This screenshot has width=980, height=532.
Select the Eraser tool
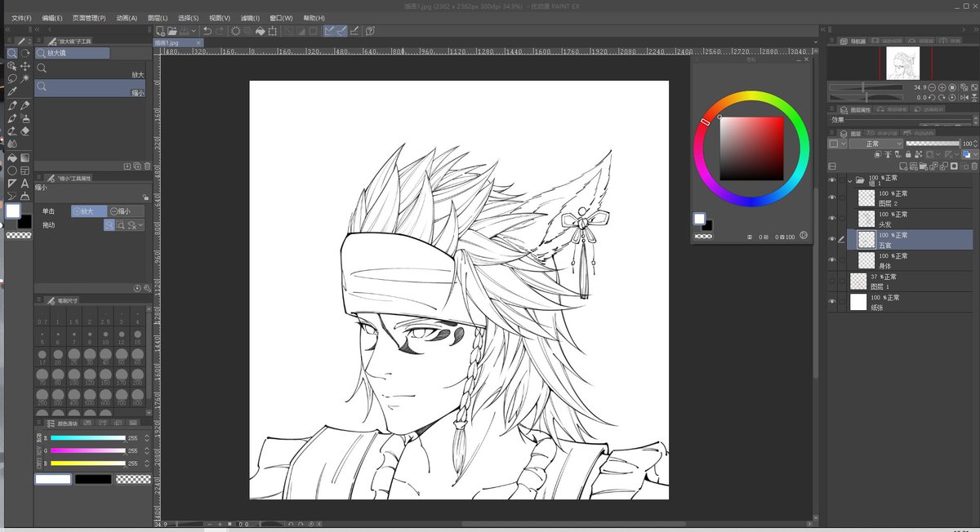click(25, 131)
